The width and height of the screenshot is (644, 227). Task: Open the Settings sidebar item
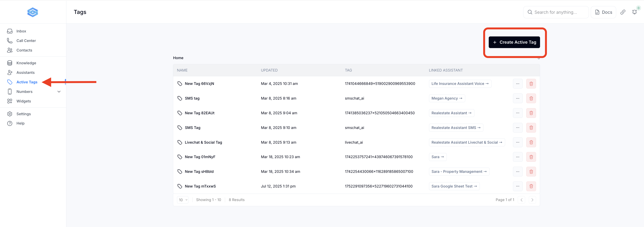tap(23, 114)
